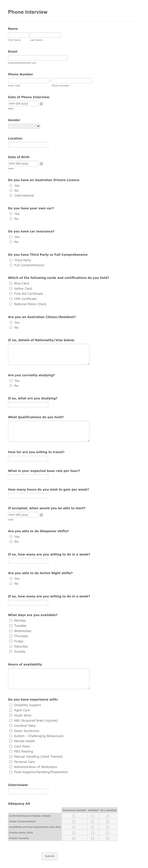
Task: Open the Date of Phone Interview calendar picker
Action: pyautogui.click(x=41, y=103)
